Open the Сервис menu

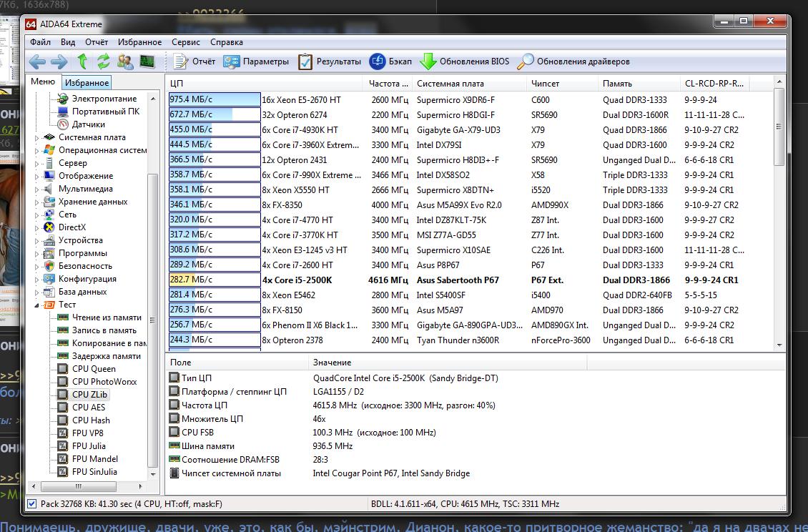185,42
